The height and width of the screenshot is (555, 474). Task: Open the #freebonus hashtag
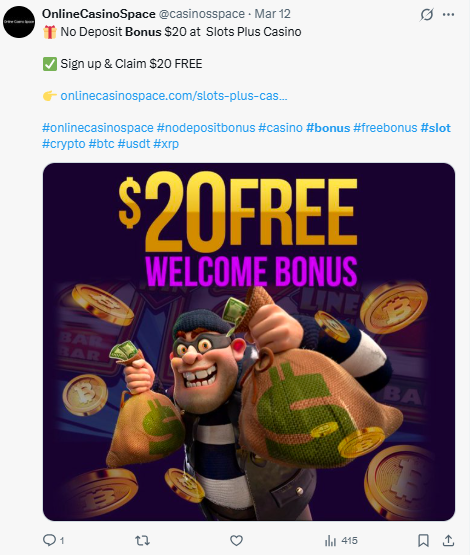[385, 127]
